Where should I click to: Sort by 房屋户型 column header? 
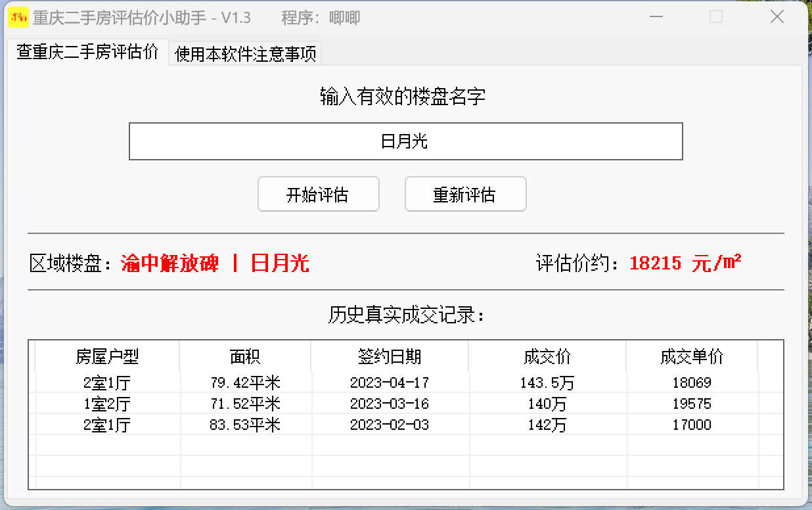pyautogui.click(x=107, y=357)
